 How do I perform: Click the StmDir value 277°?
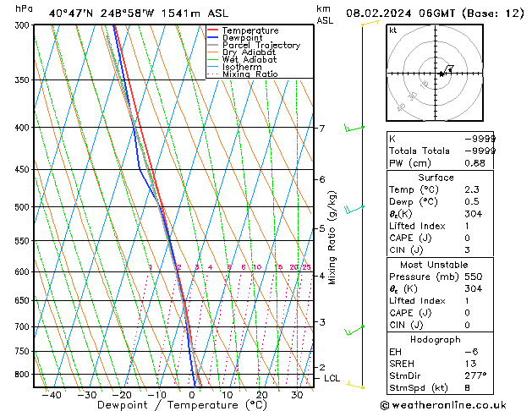(475, 375)
